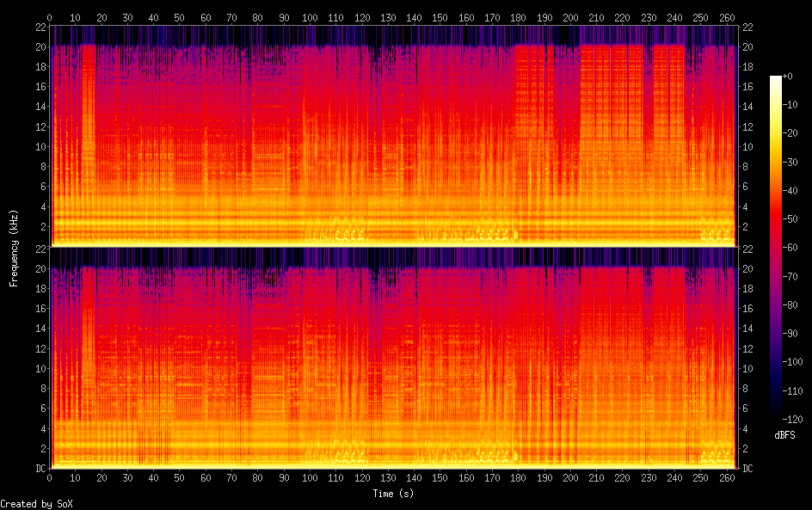Screen dimensions: 812x510
Task: Click the white top end of the color bar
Action: pos(776,79)
